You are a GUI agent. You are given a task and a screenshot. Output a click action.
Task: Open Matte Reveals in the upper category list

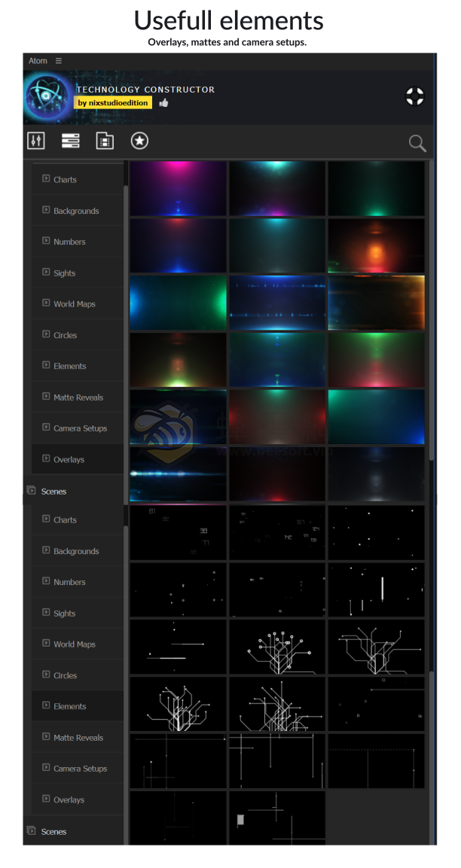coord(78,397)
